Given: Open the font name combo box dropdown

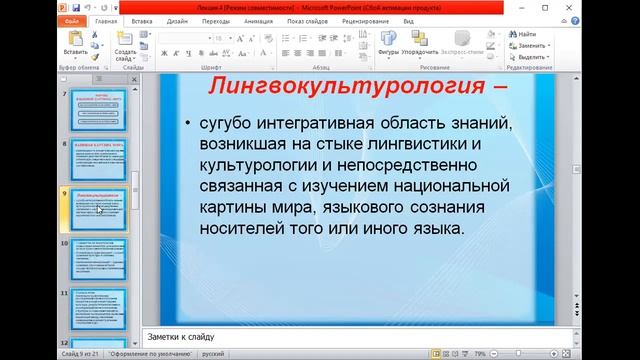Looking at the screenshot, I should [210, 38].
